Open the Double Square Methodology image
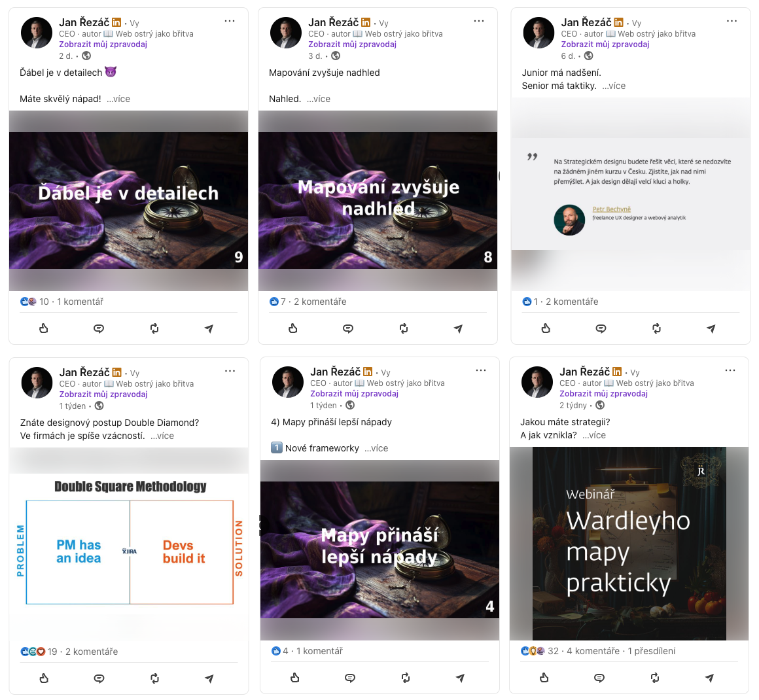Viewport: 759px width, 700px height. 130,545
